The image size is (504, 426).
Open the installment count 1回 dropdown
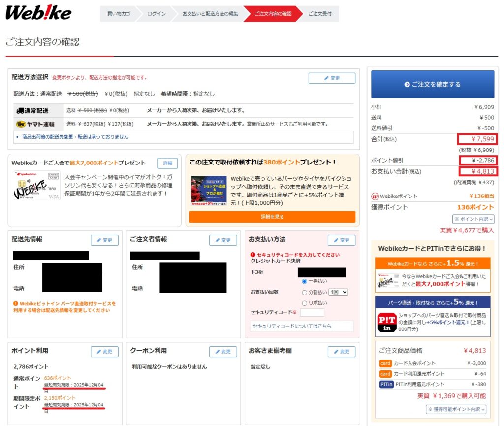click(339, 292)
